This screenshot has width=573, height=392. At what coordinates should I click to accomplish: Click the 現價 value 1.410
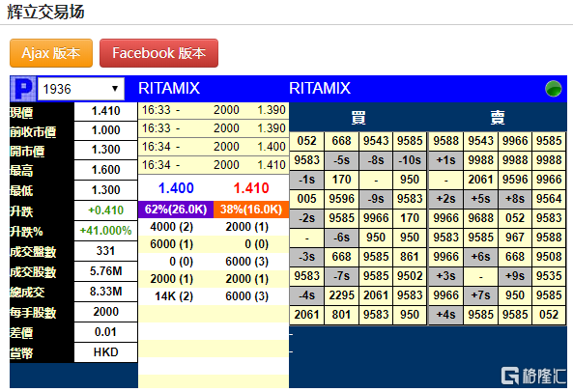[x=105, y=111]
